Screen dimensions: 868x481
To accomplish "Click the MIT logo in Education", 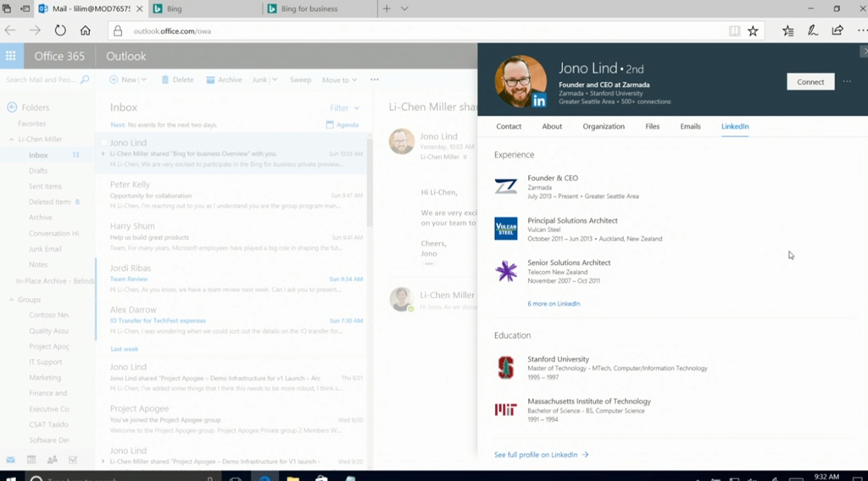I will click(x=506, y=410).
